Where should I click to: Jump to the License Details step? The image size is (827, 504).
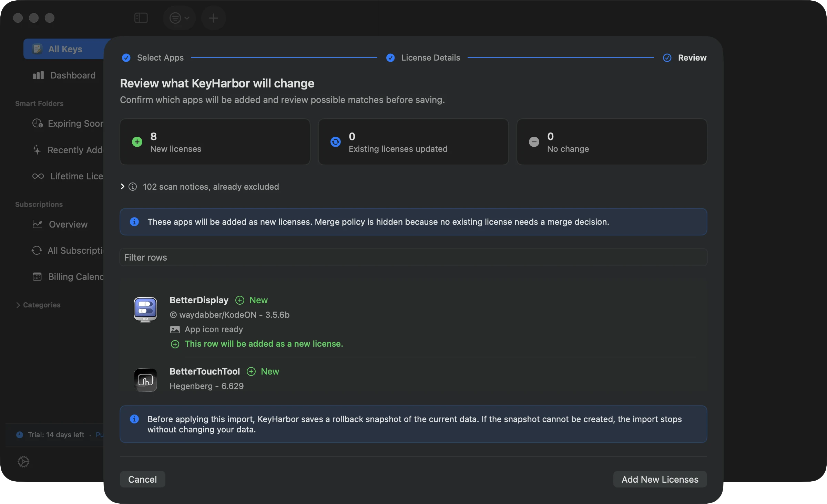tap(423, 58)
